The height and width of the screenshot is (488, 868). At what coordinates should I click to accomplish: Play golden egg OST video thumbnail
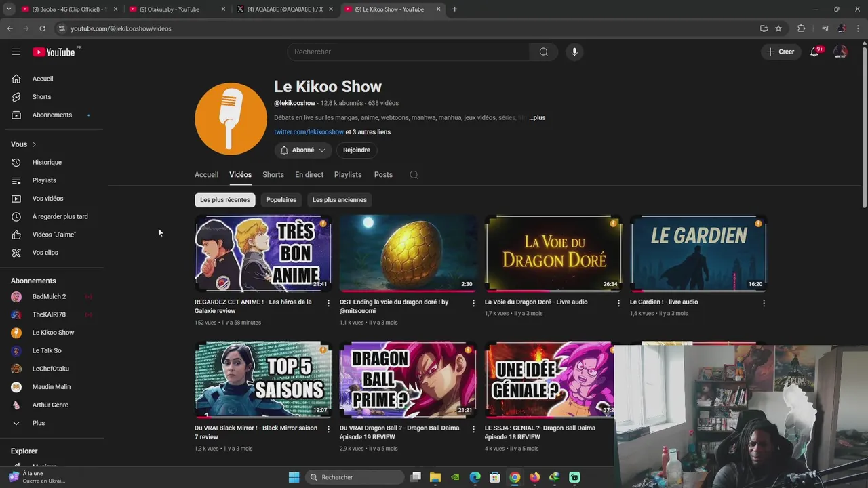click(408, 253)
